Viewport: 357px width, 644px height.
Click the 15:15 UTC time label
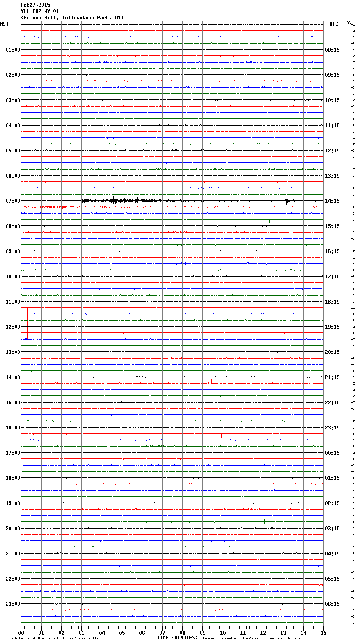332,226
